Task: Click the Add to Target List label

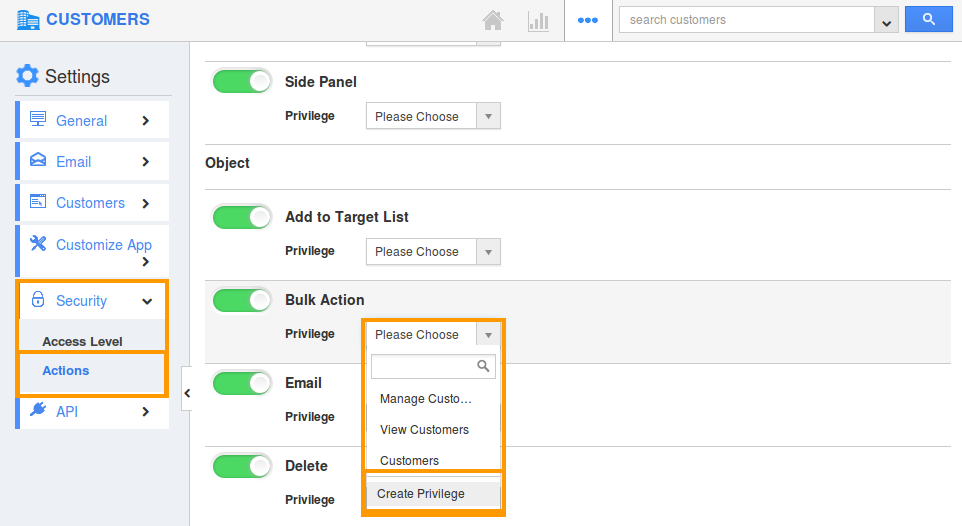Action: (x=347, y=217)
